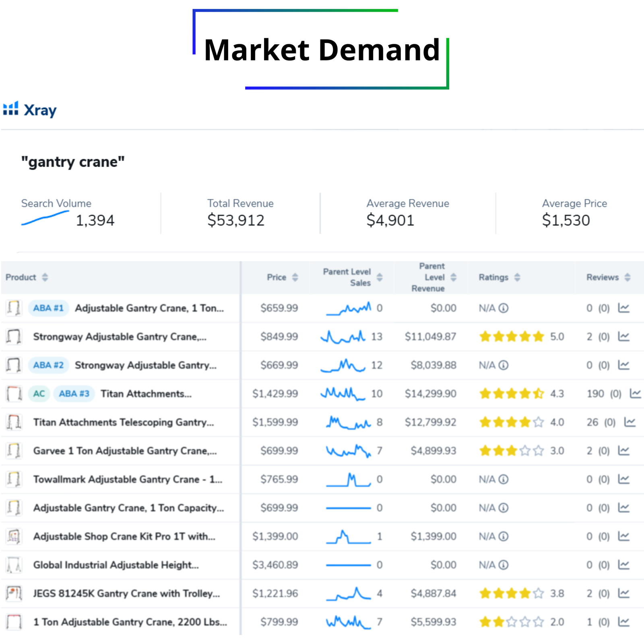Image resolution: width=644 pixels, height=644 pixels.
Task: Open thumbnail of Adjustable Gantry Crane, 1 Ton
Action: [x=14, y=308]
